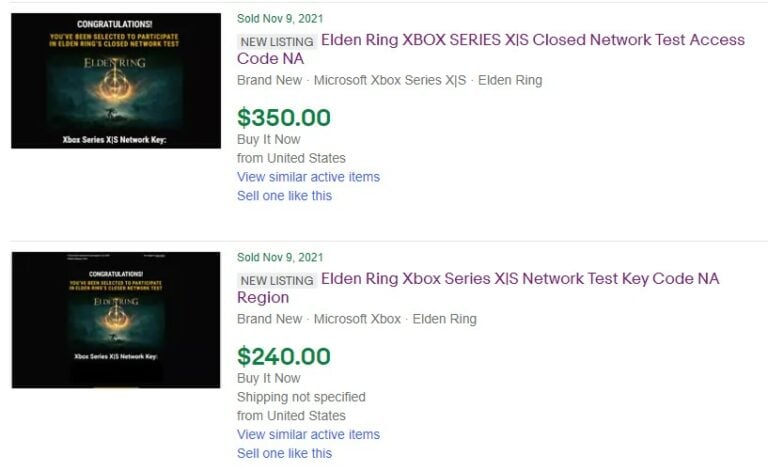The height and width of the screenshot is (471, 768).
Task: Open the $240.00 listing thumbnail image
Action: click(116, 320)
